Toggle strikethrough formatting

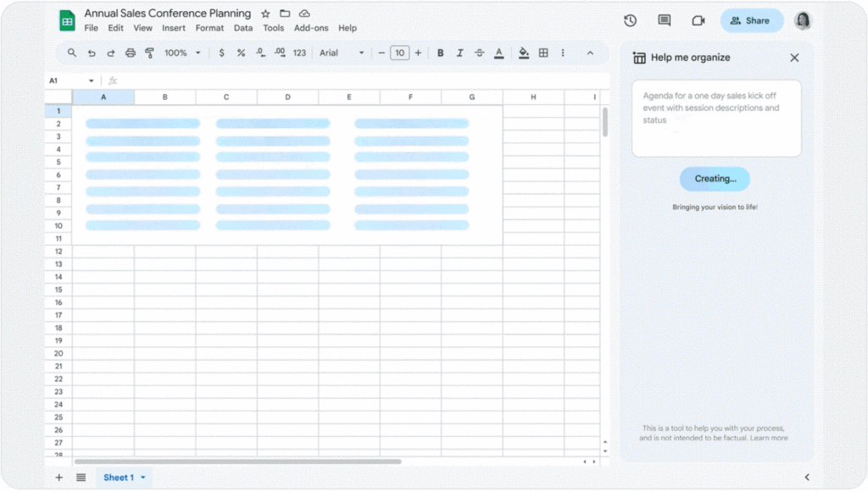pyautogui.click(x=480, y=53)
